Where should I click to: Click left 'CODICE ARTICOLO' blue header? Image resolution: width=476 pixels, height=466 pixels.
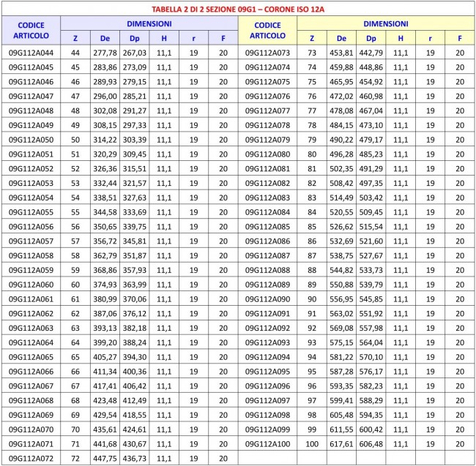(31, 30)
